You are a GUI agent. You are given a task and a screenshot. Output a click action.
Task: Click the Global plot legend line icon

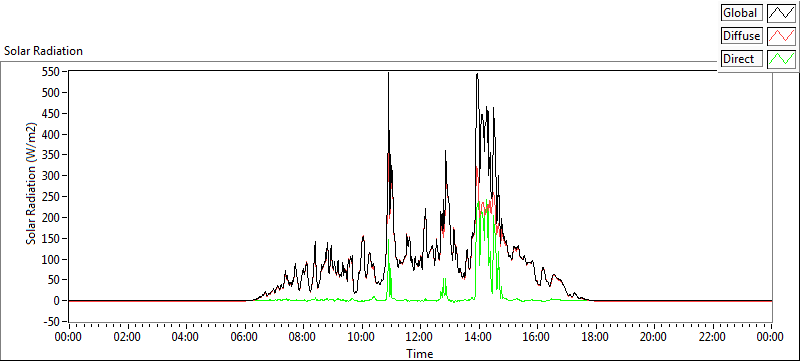click(782, 13)
